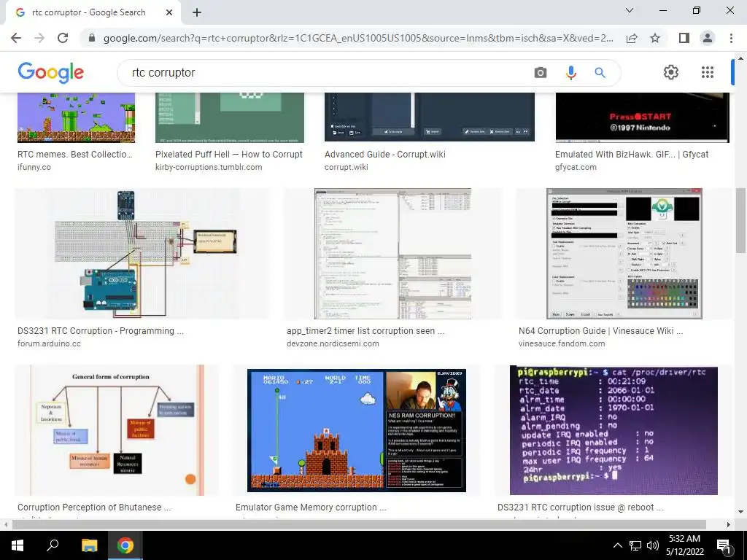Viewport: 747px width, 560px height.
Task: Click the vertical scrollbar down arrow
Action: coord(740,512)
